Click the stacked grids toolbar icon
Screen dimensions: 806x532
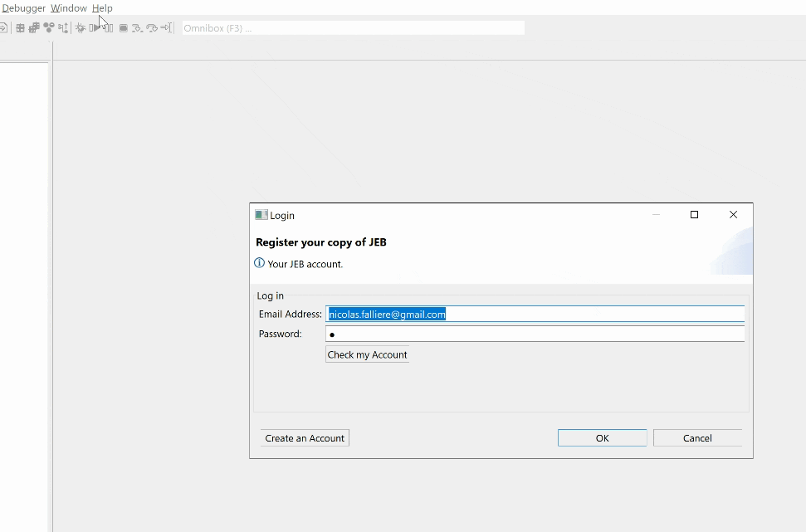(x=34, y=27)
